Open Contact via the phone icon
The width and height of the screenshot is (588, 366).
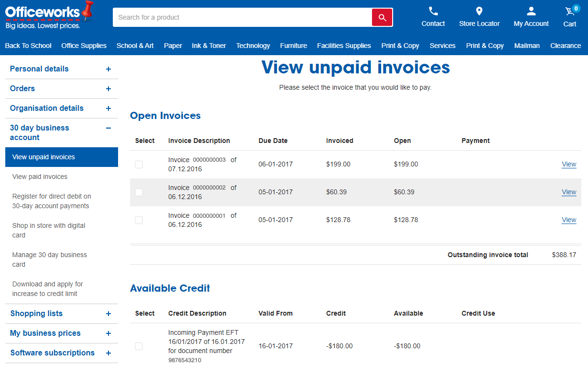(x=433, y=11)
